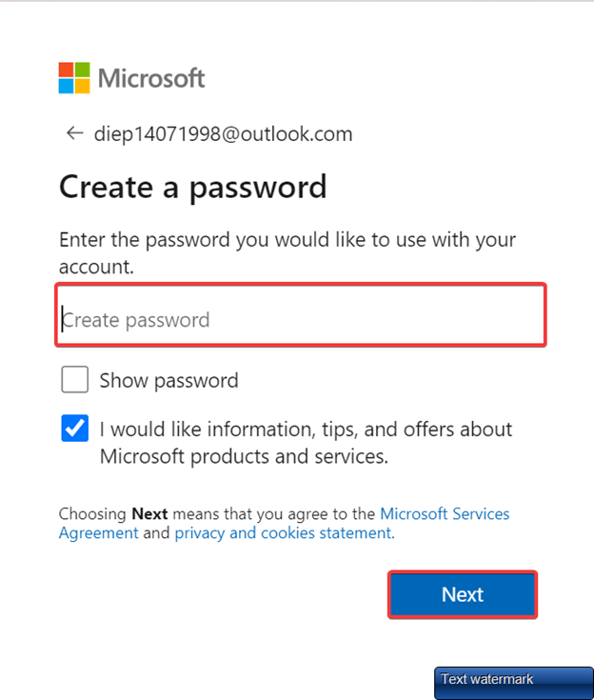
Task: Click the I would like information label
Action: (x=306, y=430)
